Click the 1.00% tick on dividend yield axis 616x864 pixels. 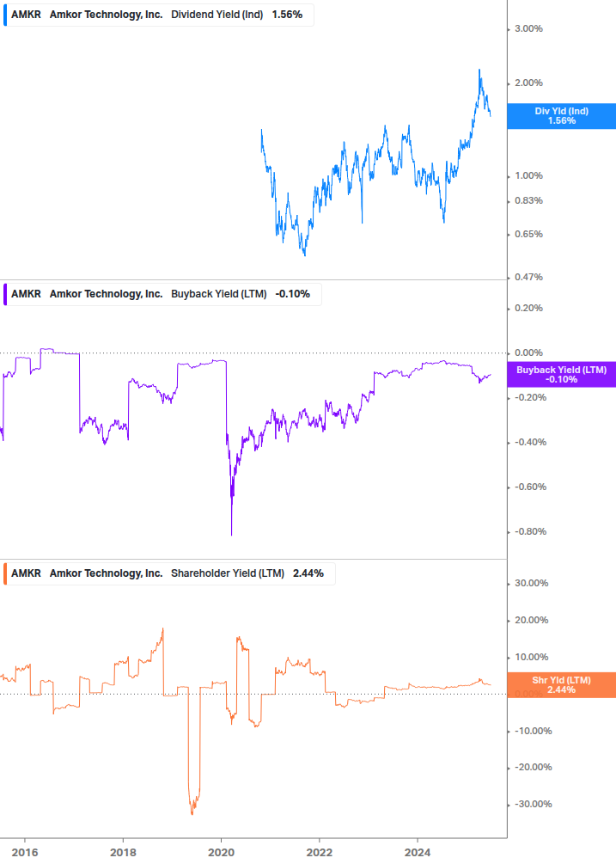tap(528, 175)
